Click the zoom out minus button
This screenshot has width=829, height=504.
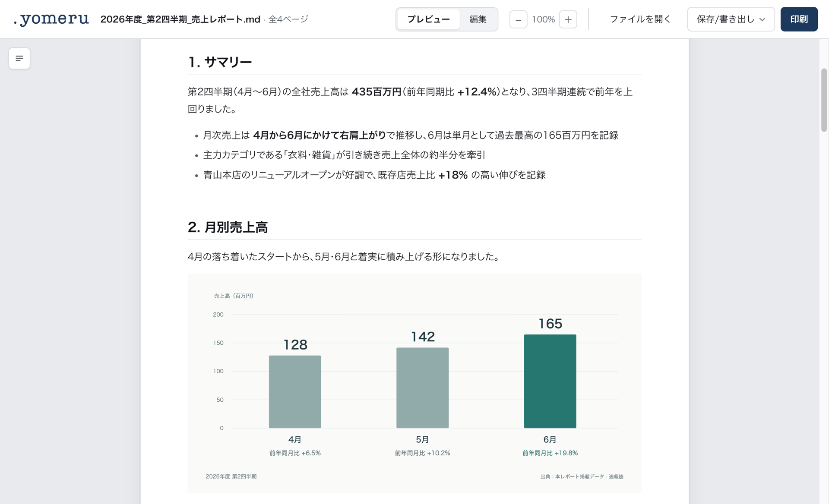click(518, 19)
